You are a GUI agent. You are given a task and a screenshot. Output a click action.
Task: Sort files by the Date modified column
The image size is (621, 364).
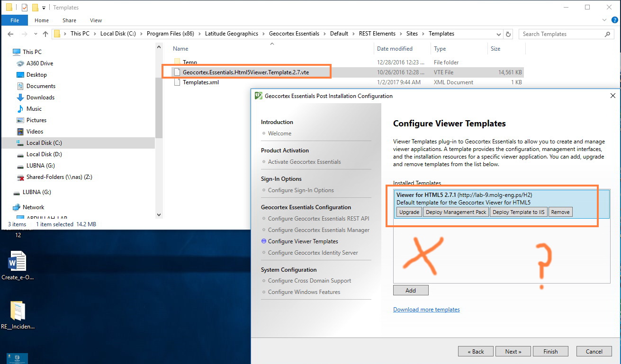(395, 49)
